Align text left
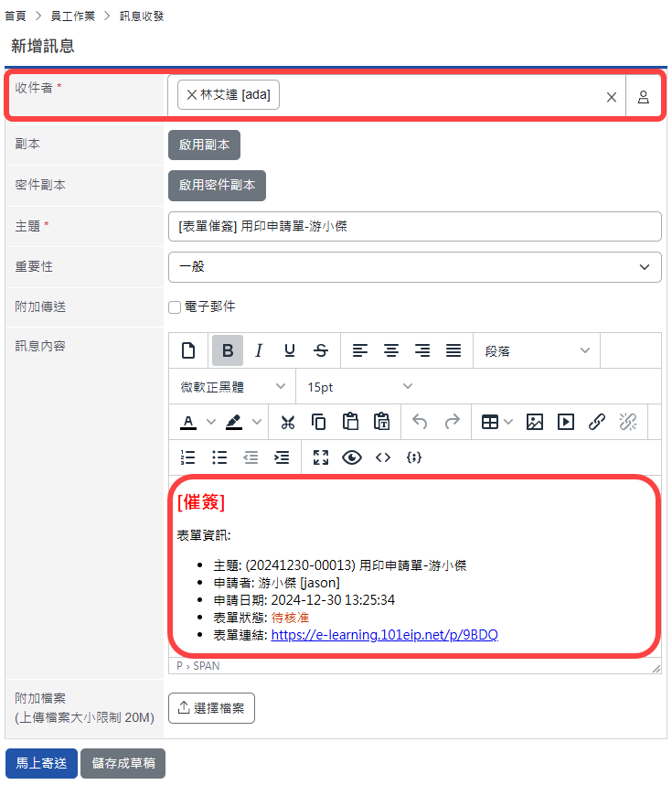 tap(359, 350)
